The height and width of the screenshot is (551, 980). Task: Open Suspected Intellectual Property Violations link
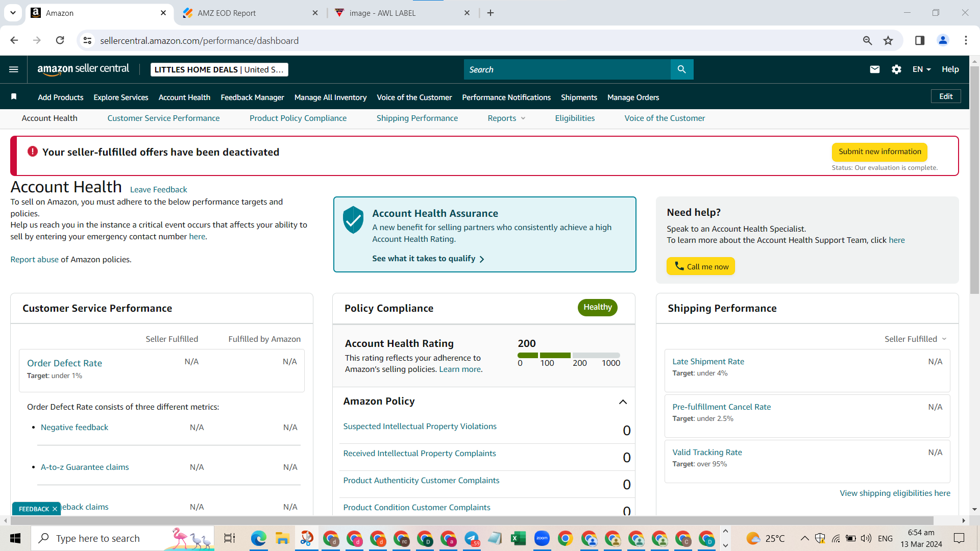point(420,427)
